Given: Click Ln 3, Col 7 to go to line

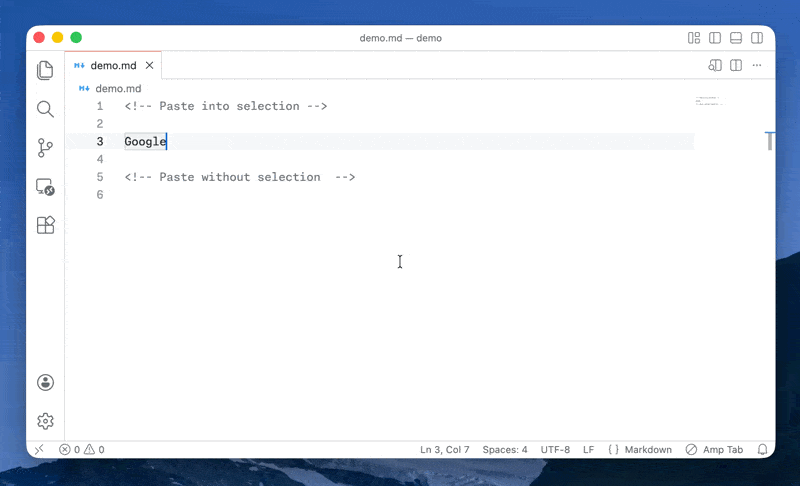Looking at the screenshot, I should [x=444, y=449].
